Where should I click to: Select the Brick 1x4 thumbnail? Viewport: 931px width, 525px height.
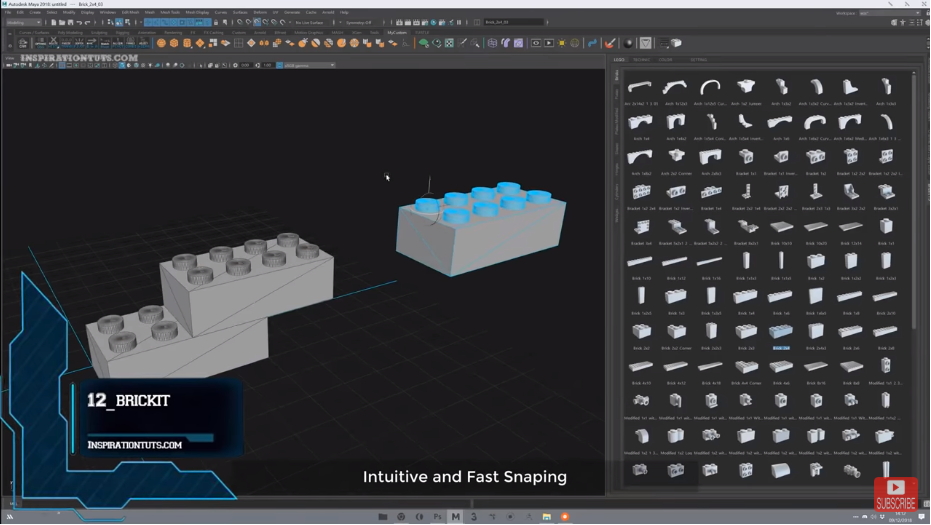tap(746, 296)
